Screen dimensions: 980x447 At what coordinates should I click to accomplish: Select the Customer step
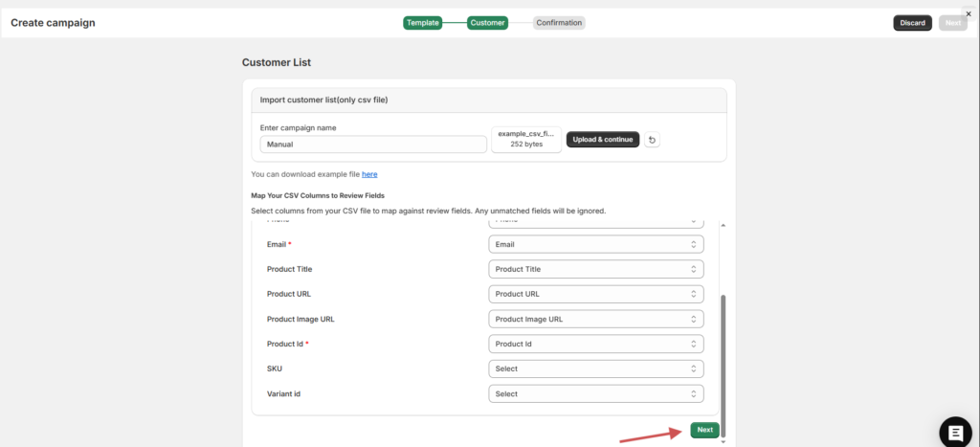click(487, 22)
